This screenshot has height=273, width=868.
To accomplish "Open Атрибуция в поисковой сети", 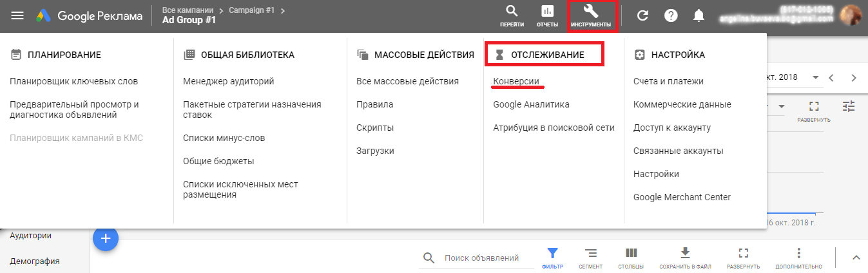I will click(x=554, y=127).
